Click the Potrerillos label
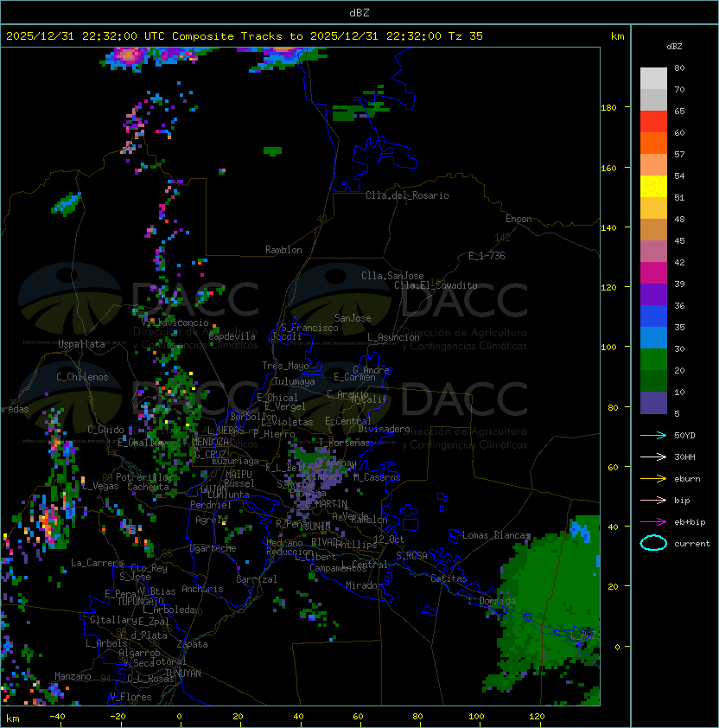The height and width of the screenshot is (728, 719). [x=144, y=477]
